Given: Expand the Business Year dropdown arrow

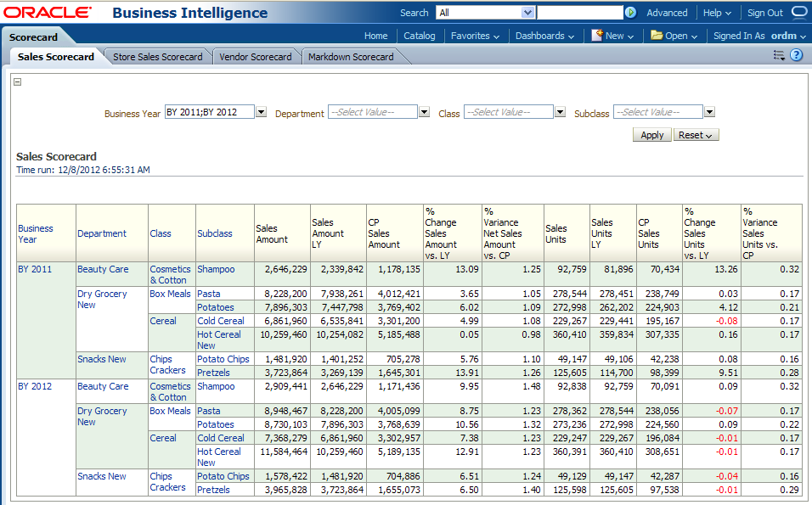Looking at the screenshot, I should [261, 112].
